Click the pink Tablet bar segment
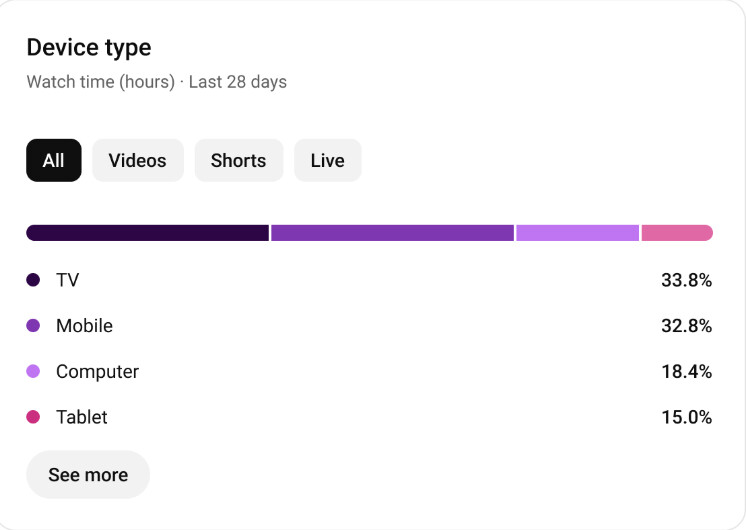 point(677,233)
